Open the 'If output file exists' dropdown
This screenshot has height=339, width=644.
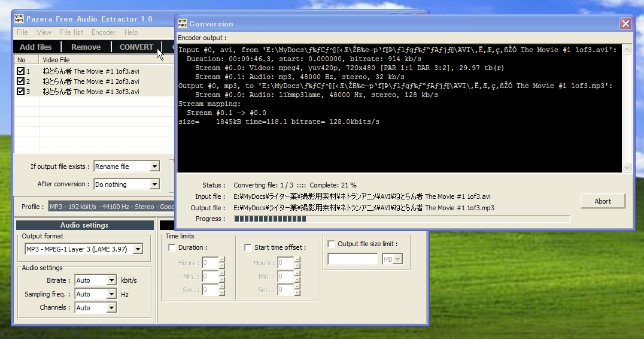(154, 167)
